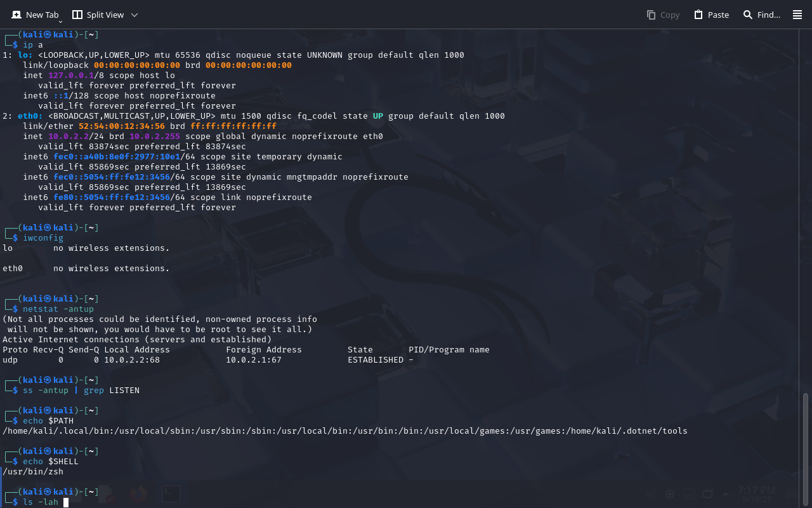Click the terminal's vertical scrollbar handle
Image resolution: width=812 pixels, height=508 pixels.
coord(806,448)
